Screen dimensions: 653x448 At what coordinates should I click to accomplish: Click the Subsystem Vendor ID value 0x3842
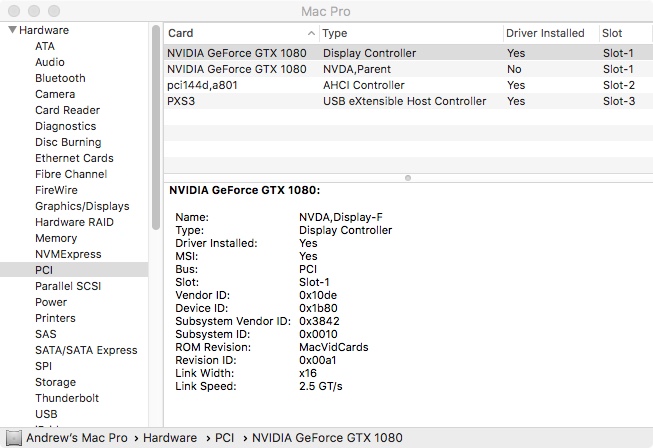click(319, 321)
